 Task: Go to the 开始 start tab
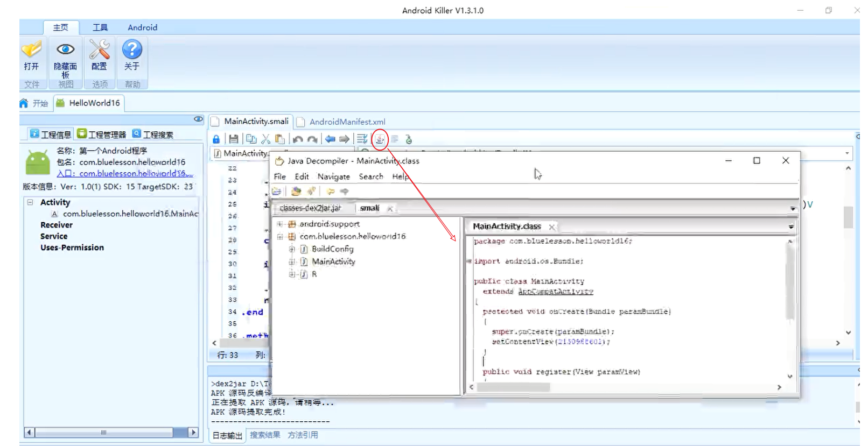click(34, 103)
